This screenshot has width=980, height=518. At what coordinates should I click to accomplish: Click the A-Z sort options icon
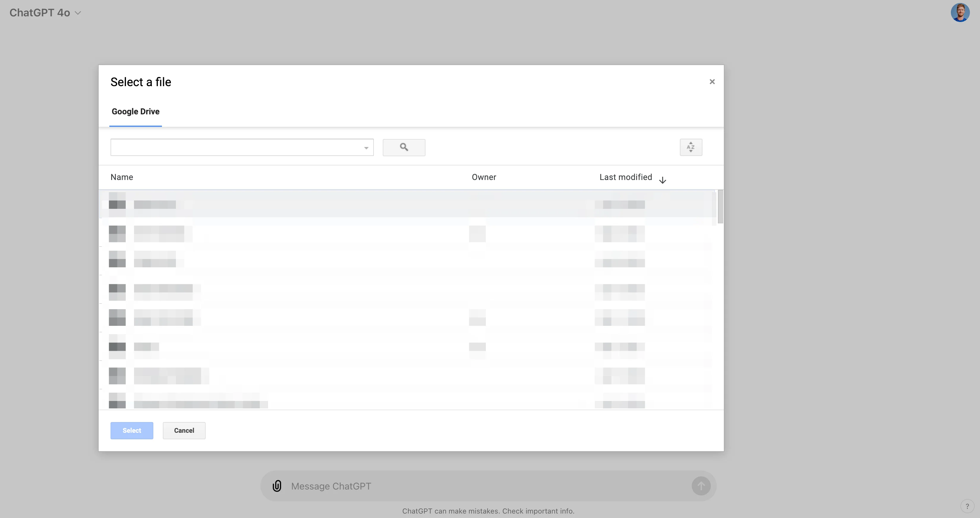coord(691,147)
